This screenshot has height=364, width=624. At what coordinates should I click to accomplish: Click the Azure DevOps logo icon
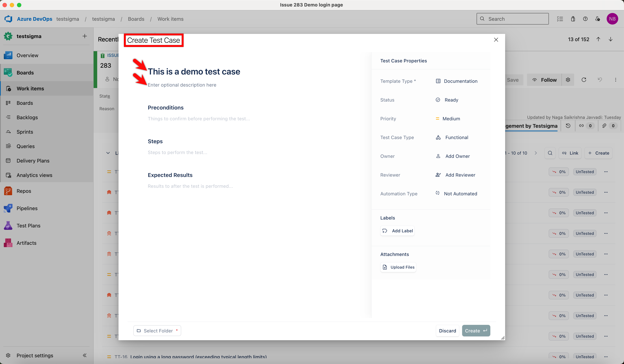click(x=8, y=19)
